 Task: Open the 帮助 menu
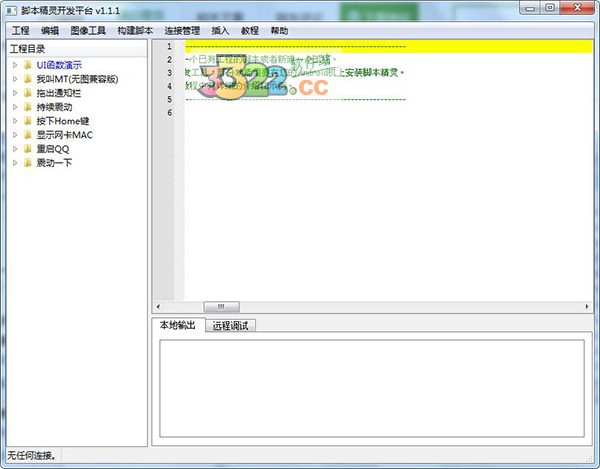pyautogui.click(x=279, y=31)
